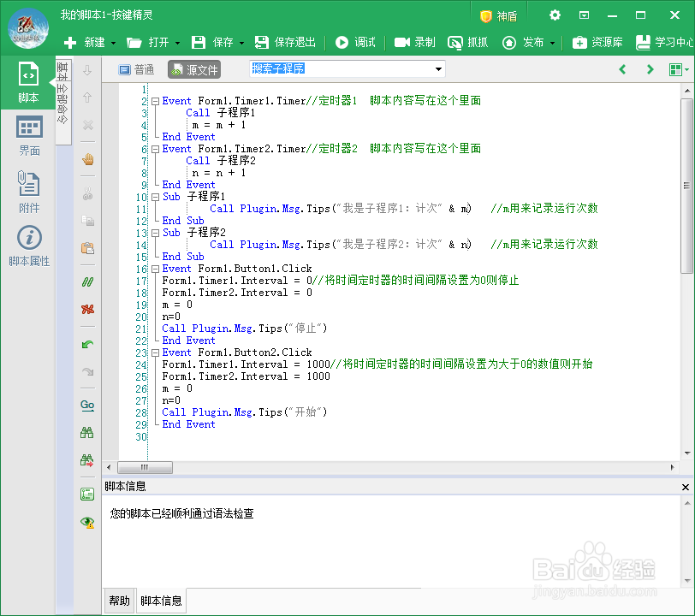Open the 基本 commands vertical tab

click(62, 71)
